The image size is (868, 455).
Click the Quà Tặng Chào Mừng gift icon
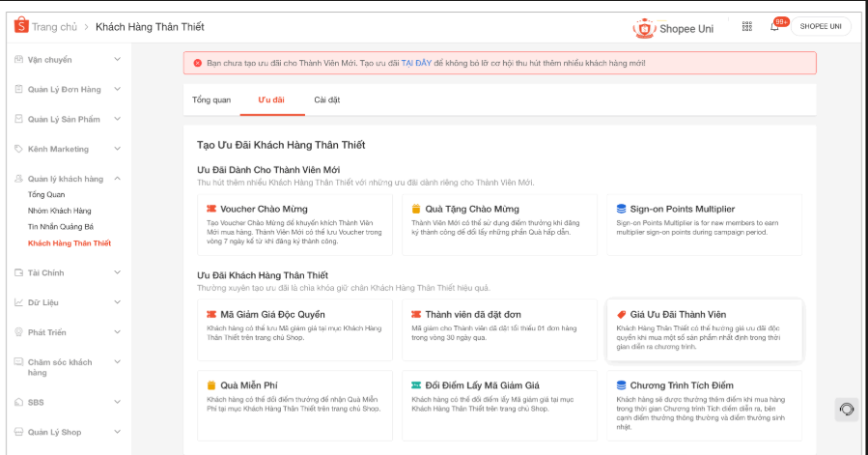pyautogui.click(x=416, y=209)
